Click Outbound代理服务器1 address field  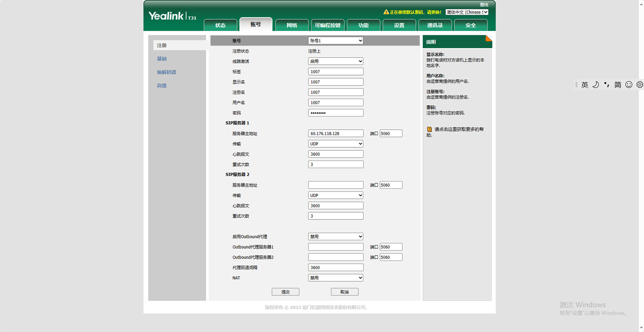point(336,247)
